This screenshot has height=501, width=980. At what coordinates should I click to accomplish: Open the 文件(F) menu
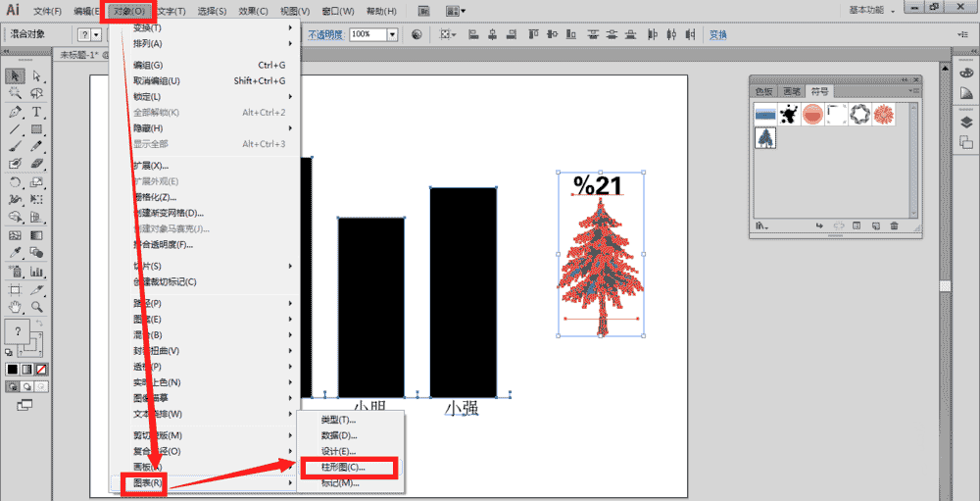(47, 11)
